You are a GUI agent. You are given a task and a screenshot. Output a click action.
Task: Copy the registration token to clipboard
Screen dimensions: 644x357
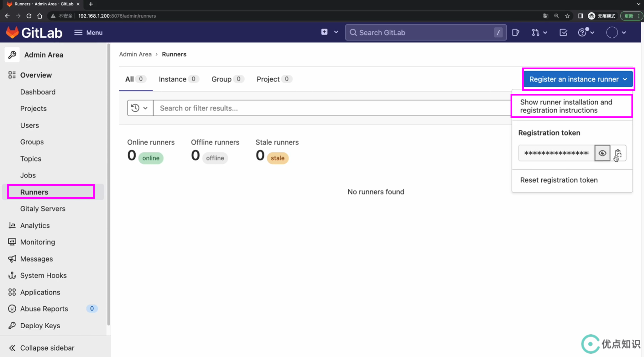point(618,153)
